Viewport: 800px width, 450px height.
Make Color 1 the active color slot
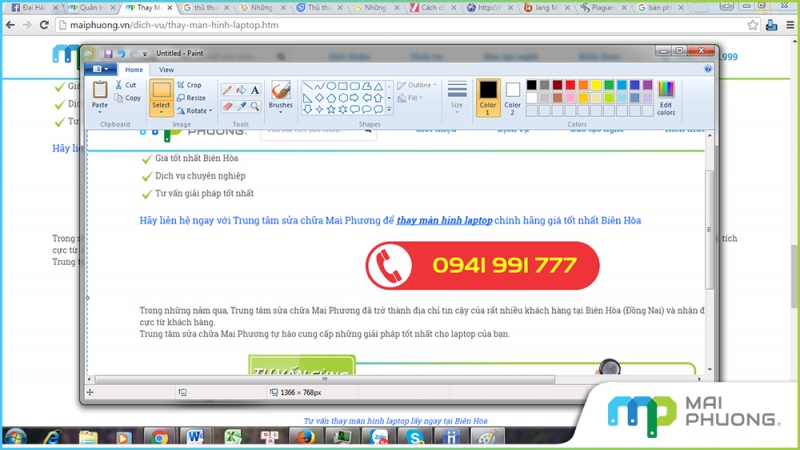click(x=488, y=98)
